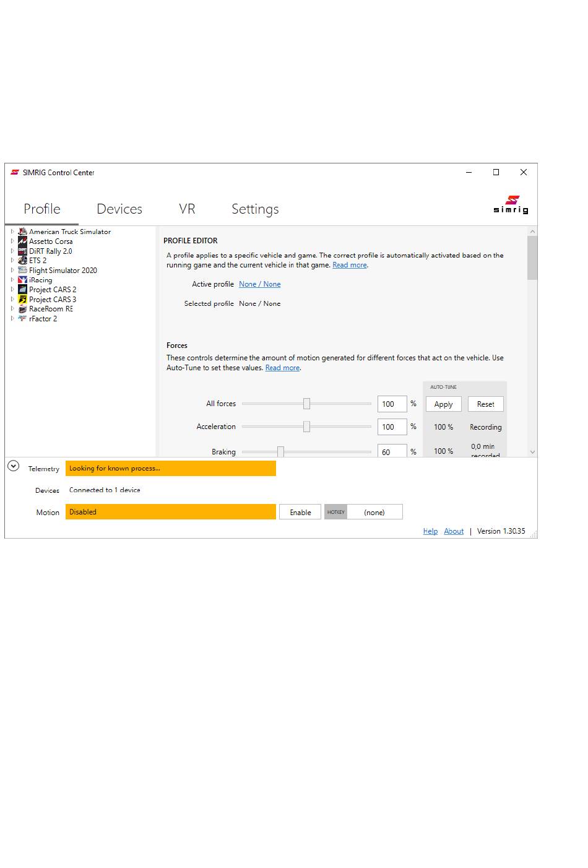Collapse the status panel with the circled chevron
588x868 pixels.
tap(14, 466)
